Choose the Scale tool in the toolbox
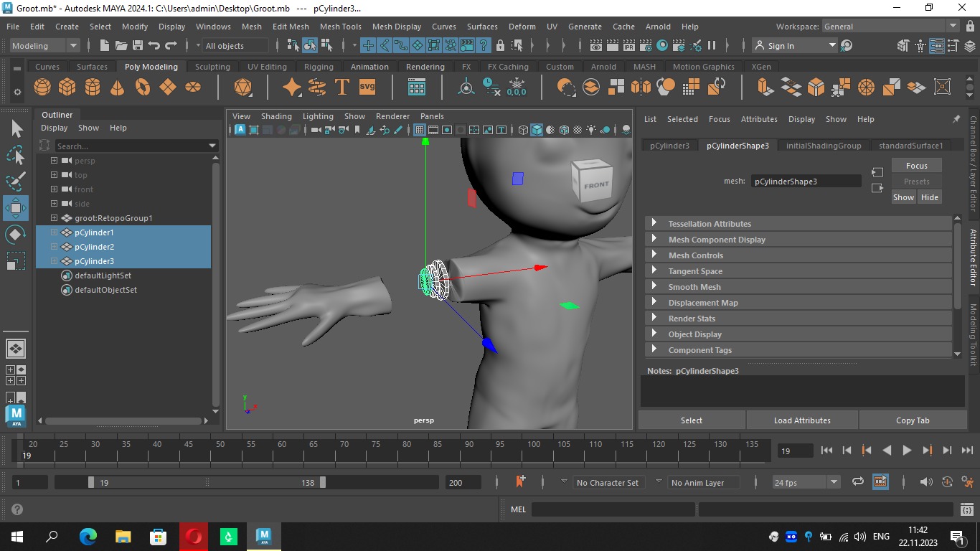 (x=16, y=261)
